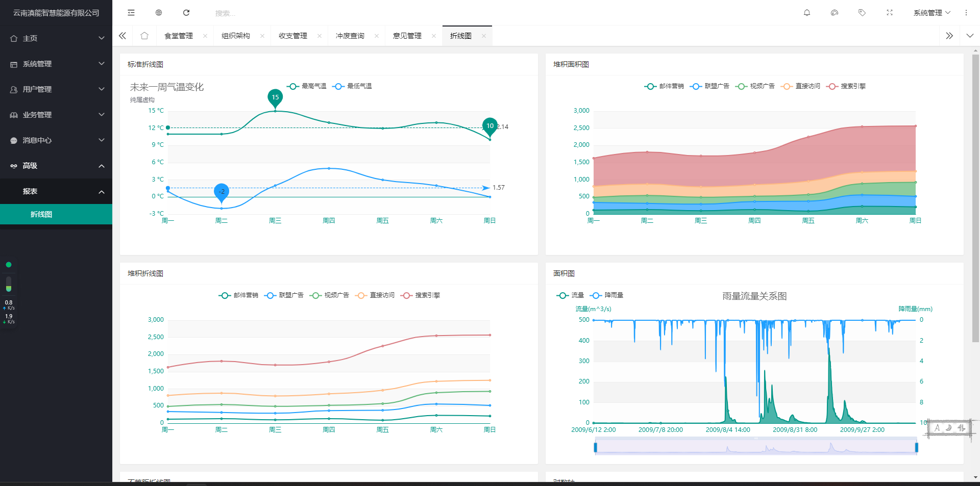The image size is (980, 486).
Task: Toggle fullscreen mode icon
Action: [890, 13]
